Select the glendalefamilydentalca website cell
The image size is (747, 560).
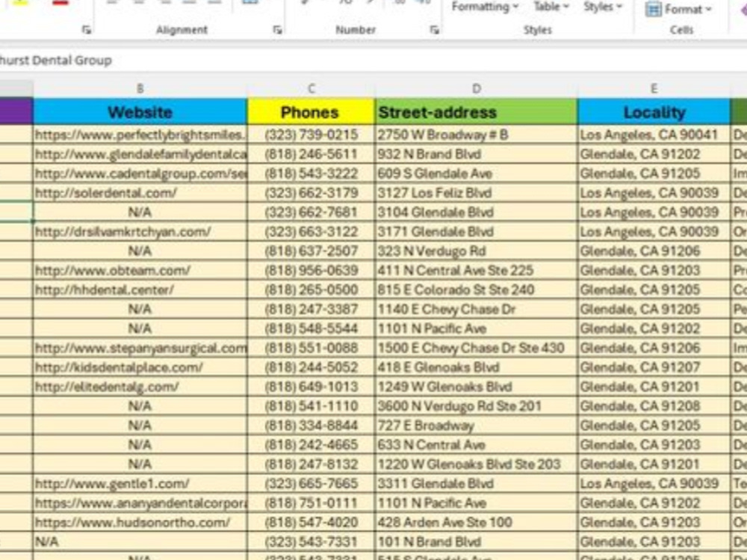pyautogui.click(x=140, y=155)
